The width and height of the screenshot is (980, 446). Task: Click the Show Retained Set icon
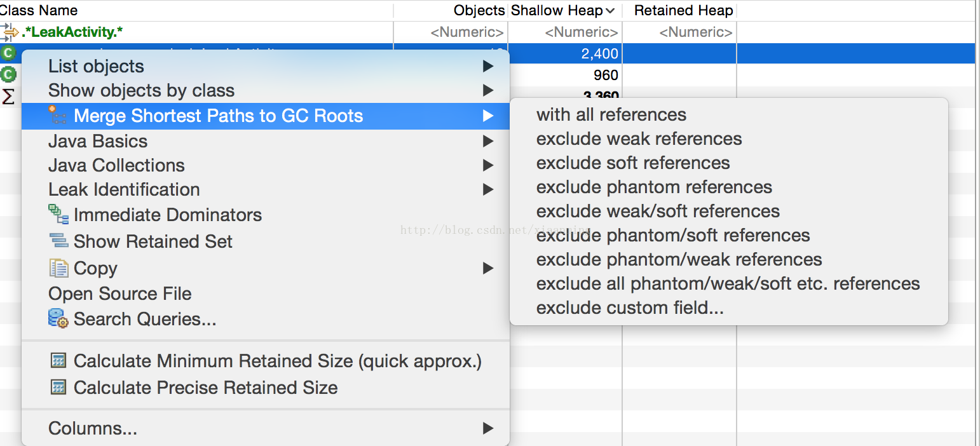coord(58,241)
